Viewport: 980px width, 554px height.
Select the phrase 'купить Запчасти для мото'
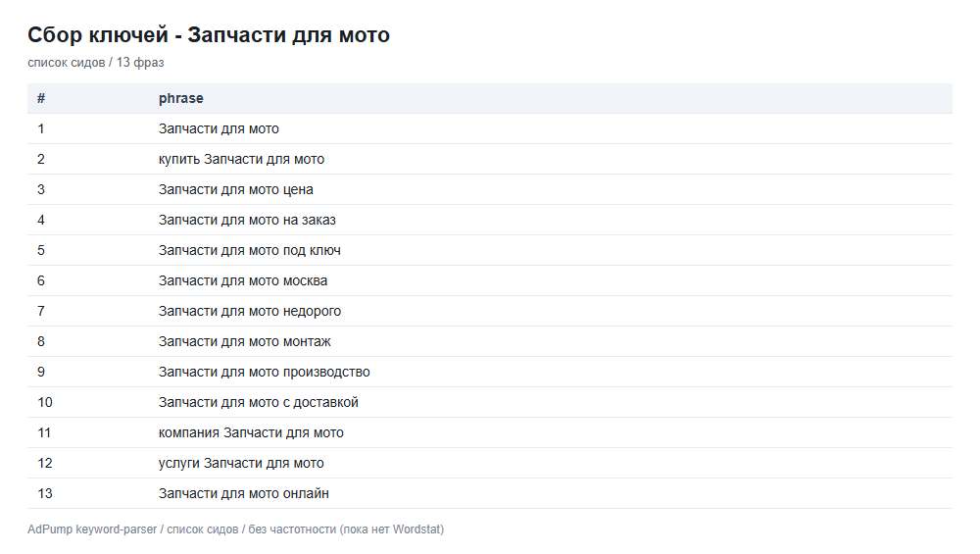[241, 159]
